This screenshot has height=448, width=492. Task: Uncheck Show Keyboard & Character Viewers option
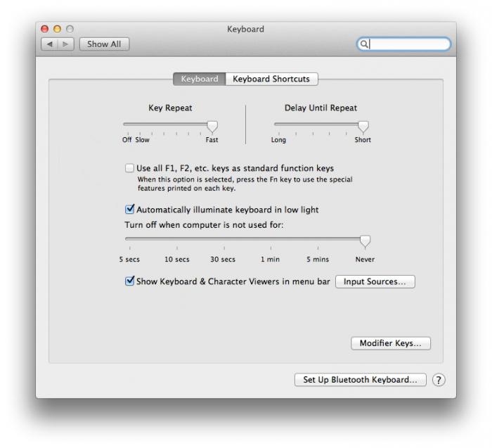pyautogui.click(x=129, y=281)
